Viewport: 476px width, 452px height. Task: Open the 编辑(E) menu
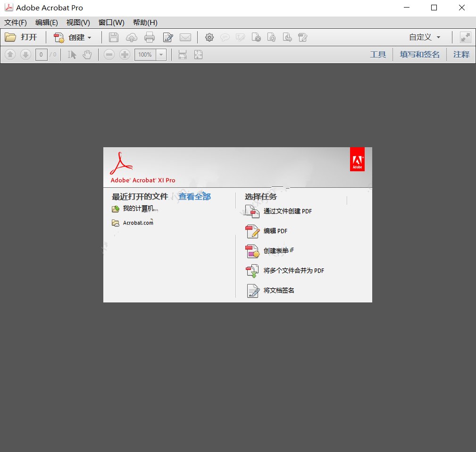tap(46, 23)
